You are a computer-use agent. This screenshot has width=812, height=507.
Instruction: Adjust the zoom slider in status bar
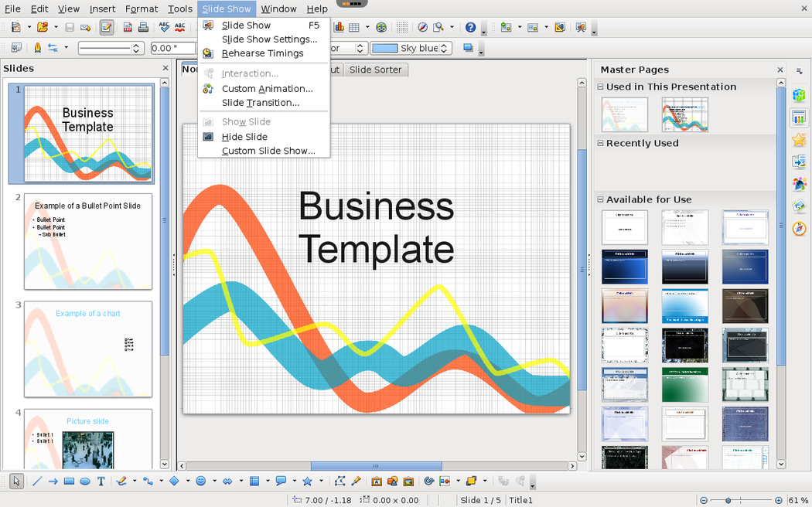[x=728, y=500]
